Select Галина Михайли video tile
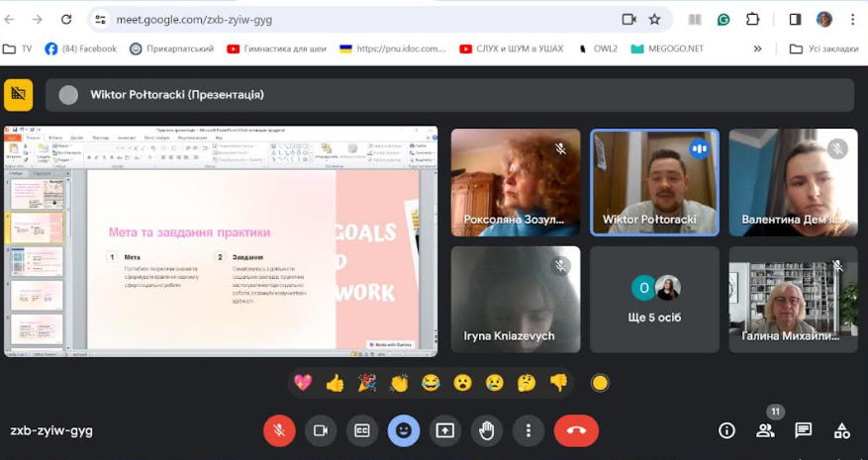868x460 pixels. coord(793,300)
